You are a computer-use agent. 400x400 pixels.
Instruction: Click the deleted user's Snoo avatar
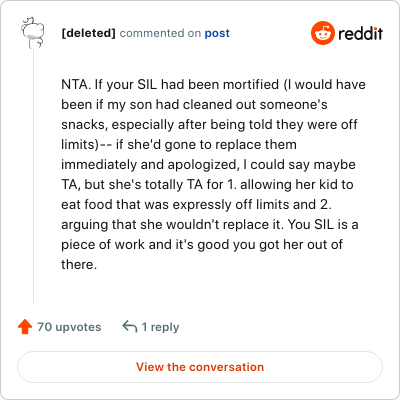pos(32,33)
